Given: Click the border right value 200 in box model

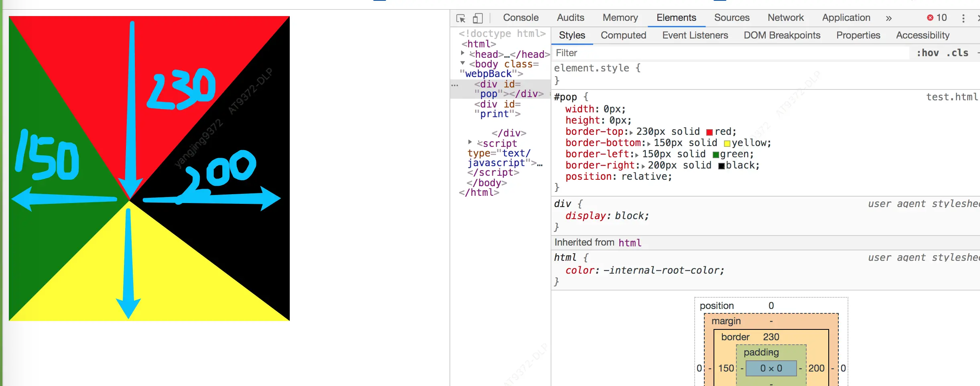Looking at the screenshot, I should [x=816, y=368].
